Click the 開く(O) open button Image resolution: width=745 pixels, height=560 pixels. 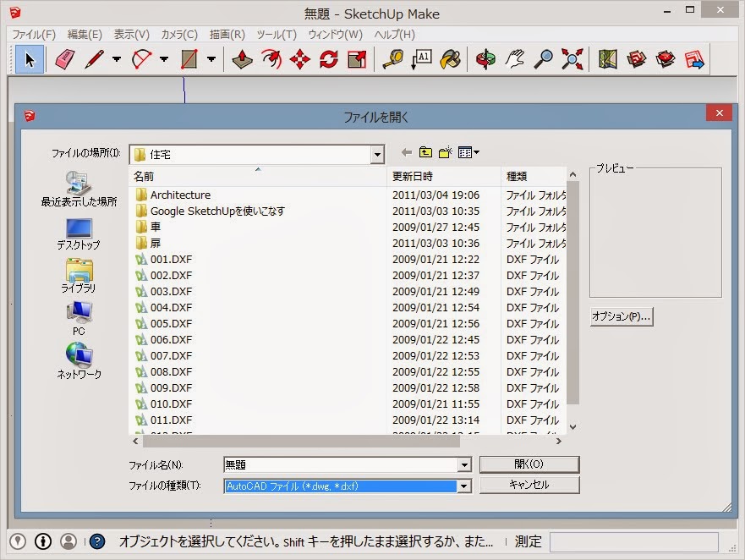click(529, 464)
